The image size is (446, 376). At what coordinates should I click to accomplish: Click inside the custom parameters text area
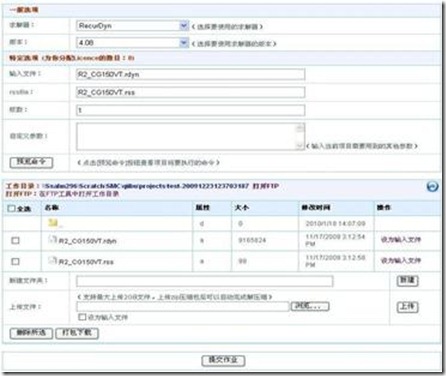(186, 136)
